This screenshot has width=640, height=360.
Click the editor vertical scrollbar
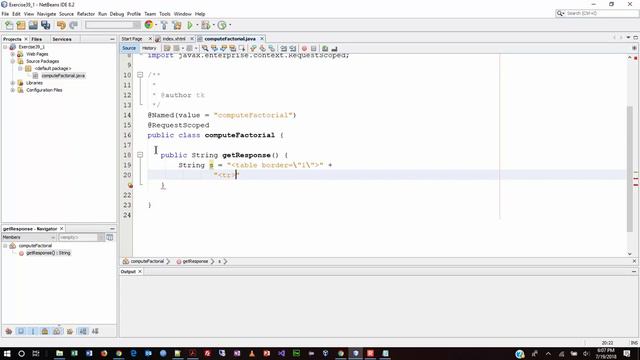630,169
